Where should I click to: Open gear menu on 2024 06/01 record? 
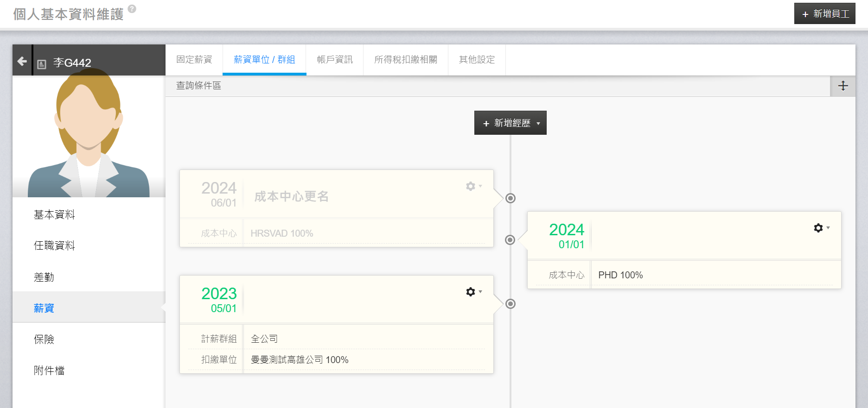click(473, 186)
